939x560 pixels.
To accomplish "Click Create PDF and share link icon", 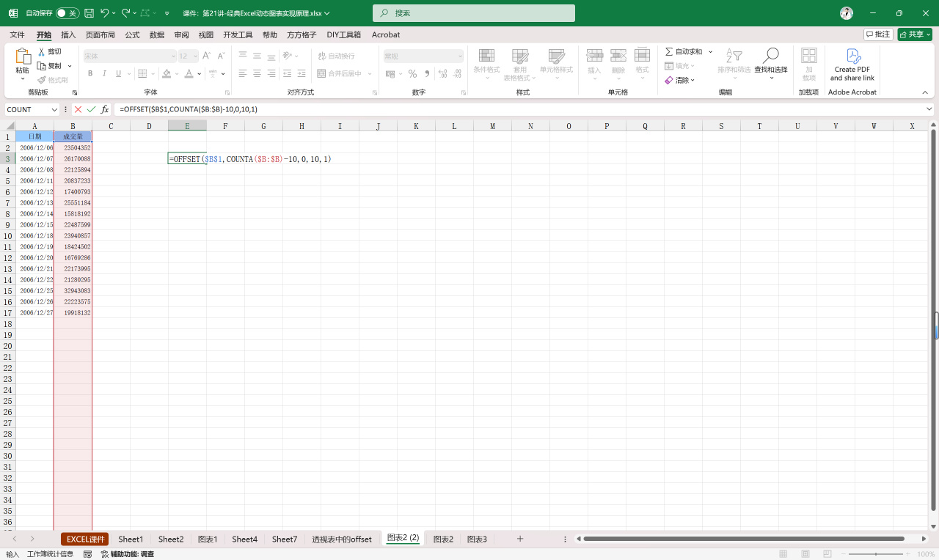I will (852, 56).
